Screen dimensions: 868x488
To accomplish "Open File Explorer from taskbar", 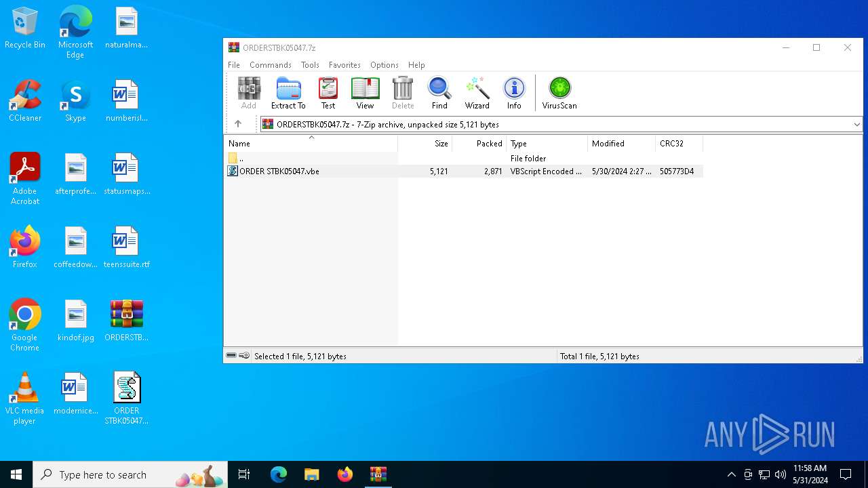I will tap(311, 474).
